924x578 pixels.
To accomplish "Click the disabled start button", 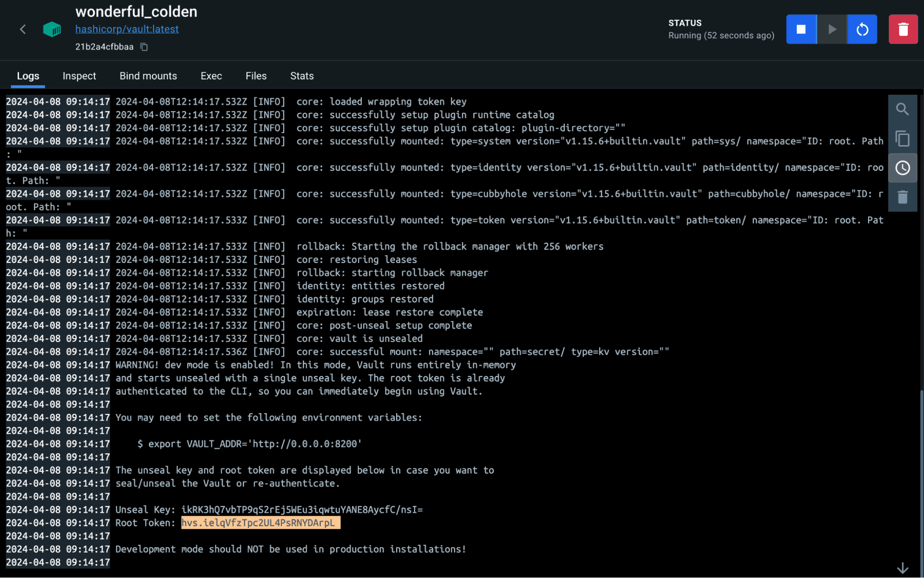I will pos(832,29).
